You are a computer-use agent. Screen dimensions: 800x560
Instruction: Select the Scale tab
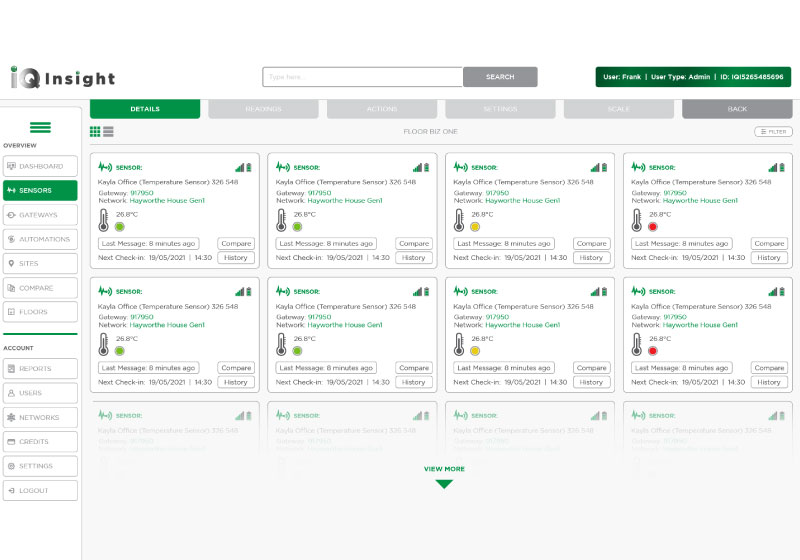(x=618, y=109)
